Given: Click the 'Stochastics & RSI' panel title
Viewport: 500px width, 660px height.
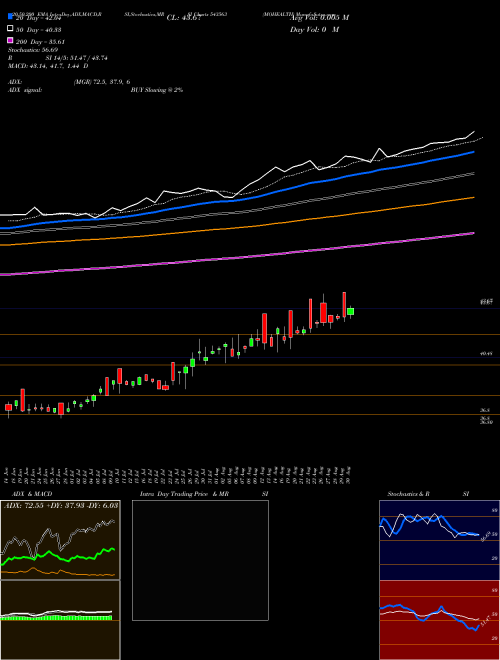Looking at the screenshot, I should pos(428,494).
